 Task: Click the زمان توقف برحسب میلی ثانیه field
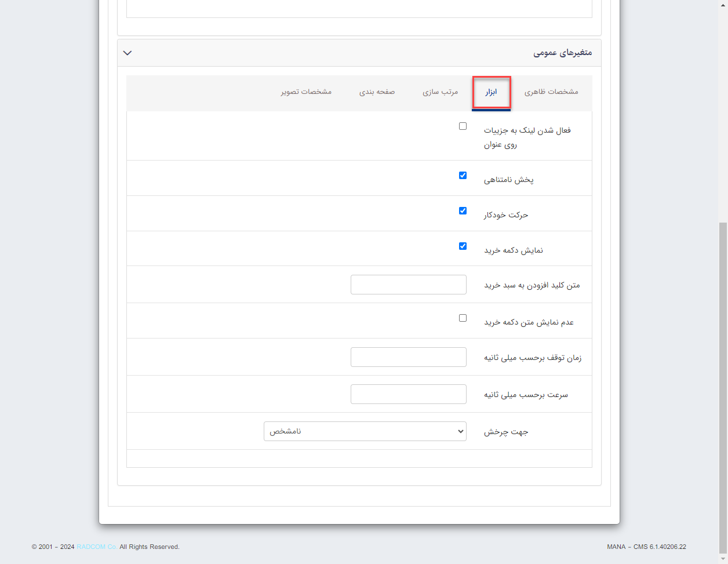coord(409,356)
